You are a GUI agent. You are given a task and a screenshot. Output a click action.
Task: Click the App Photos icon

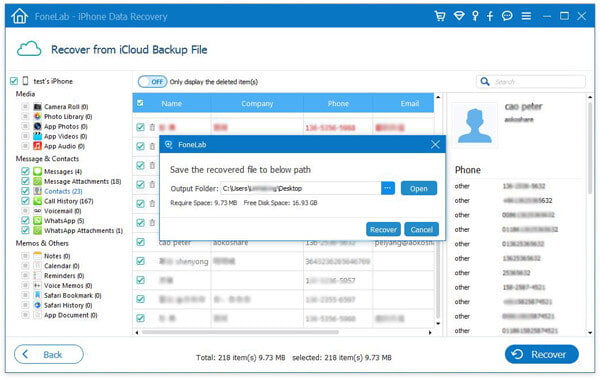click(38, 126)
